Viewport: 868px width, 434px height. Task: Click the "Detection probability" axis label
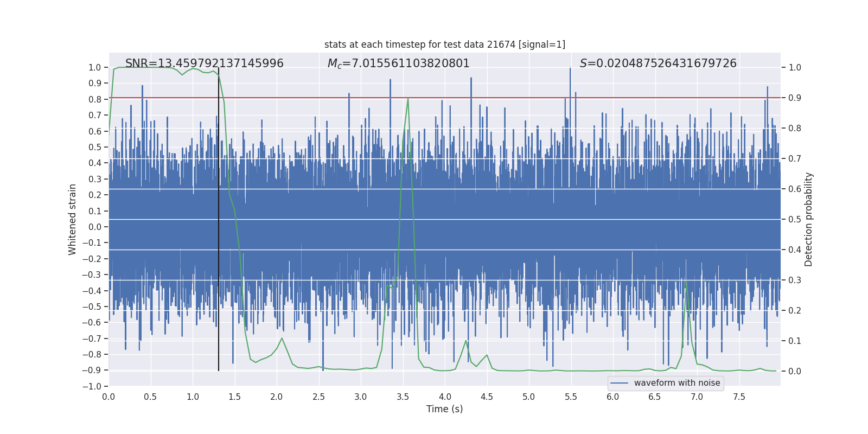pos(809,219)
